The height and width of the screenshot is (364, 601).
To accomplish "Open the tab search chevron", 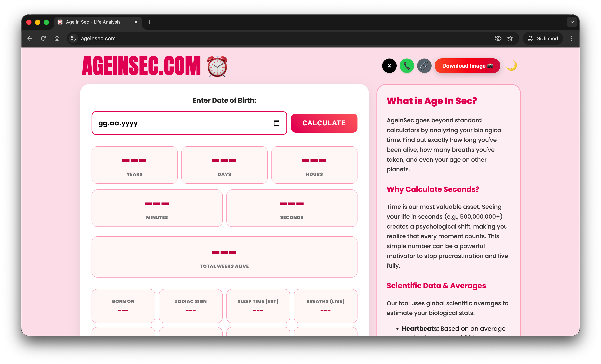I will [x=572, y=22].
